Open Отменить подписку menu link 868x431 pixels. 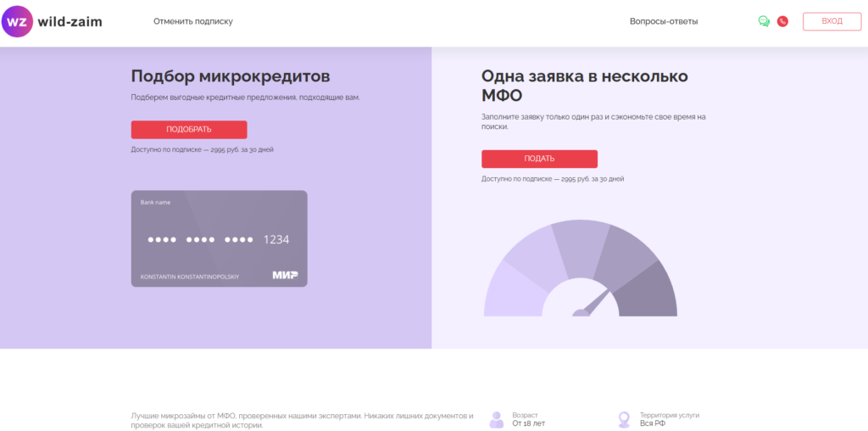pyautogui.click(x=193, y=21)
